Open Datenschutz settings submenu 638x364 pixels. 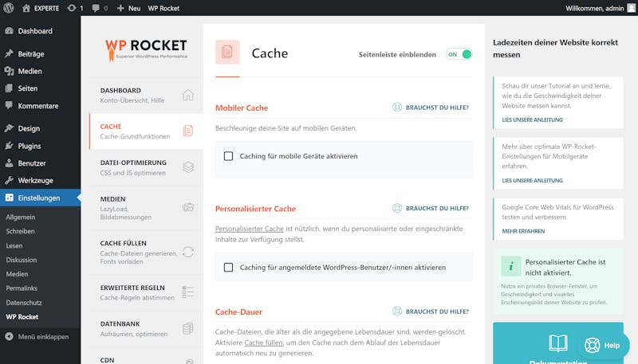coord(24,303)
